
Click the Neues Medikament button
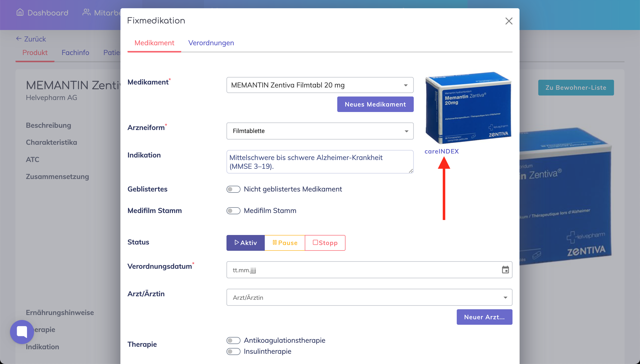375,104
